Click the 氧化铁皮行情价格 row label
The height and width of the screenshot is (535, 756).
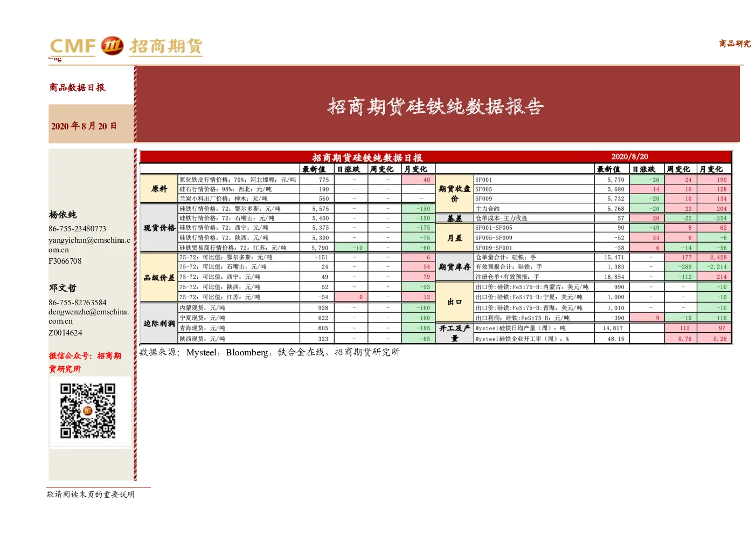[238, 180]
